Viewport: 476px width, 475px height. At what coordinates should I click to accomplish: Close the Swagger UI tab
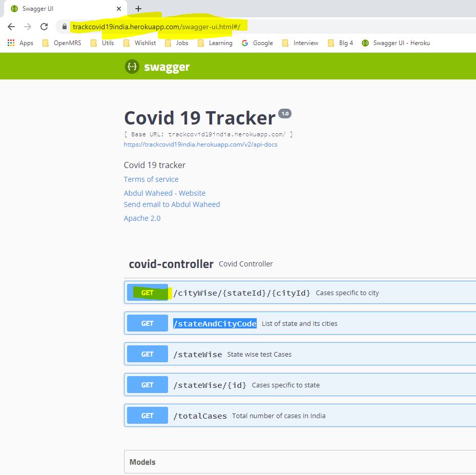tap(119, 9)
